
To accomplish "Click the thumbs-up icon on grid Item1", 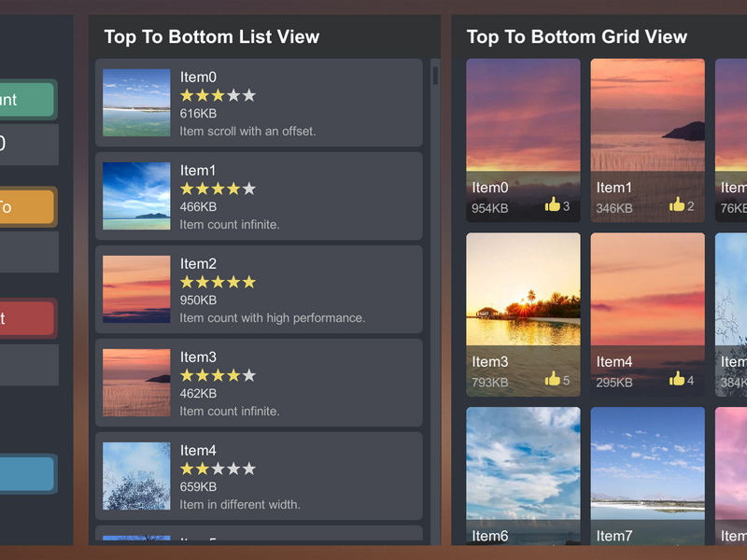I will coord(676,204).
